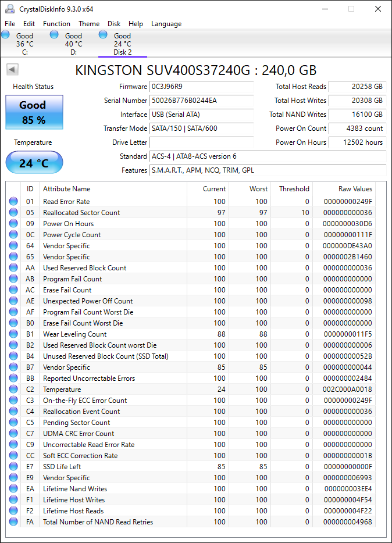
Task: Click status orb for Pending Sector Count row
Action: (x=13, y=423)
